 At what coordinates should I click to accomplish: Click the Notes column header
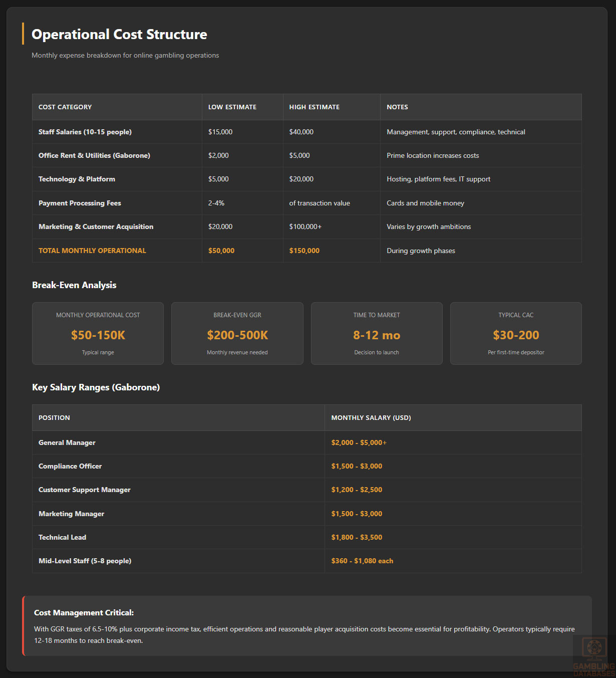(x=397, y=107)
